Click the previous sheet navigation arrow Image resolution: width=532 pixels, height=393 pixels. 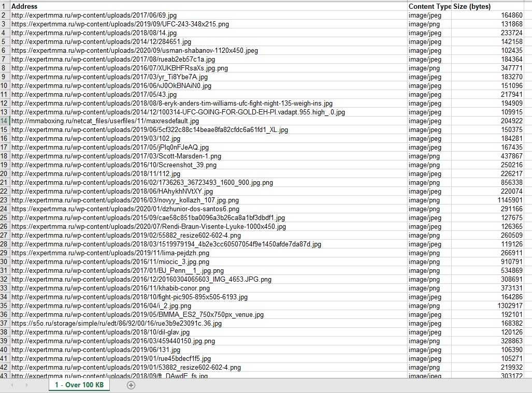[12, 385]
